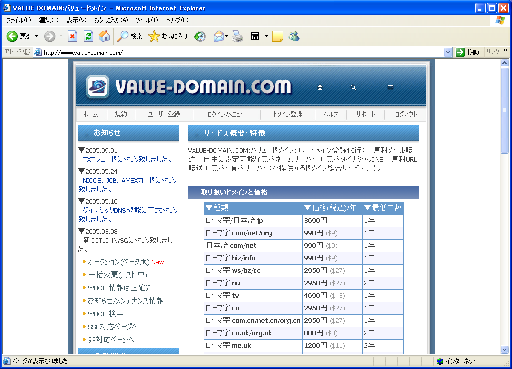The image size is (512, 369).
Task: Click the 4000円 price cell
Action: click(332, 296)
